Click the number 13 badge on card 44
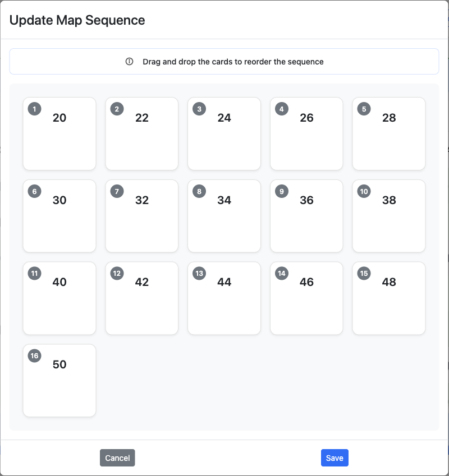 pyautogui.click(x=199, y=274)
